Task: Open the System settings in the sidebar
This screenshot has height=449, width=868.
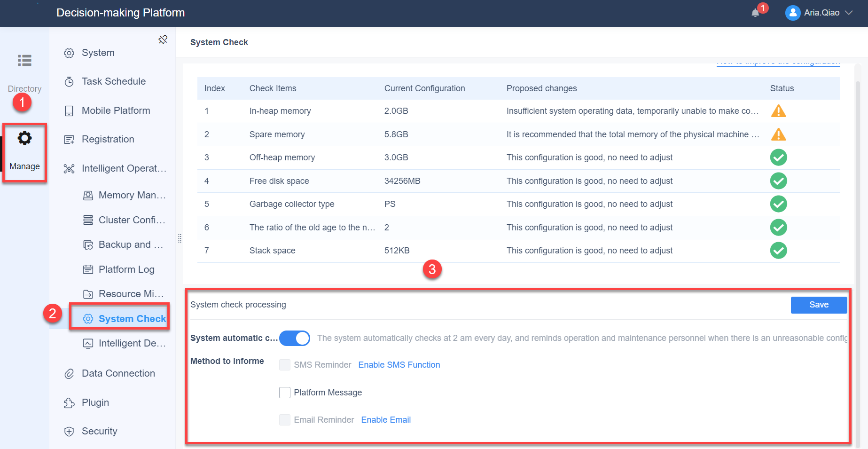Action: click(97, 52)
